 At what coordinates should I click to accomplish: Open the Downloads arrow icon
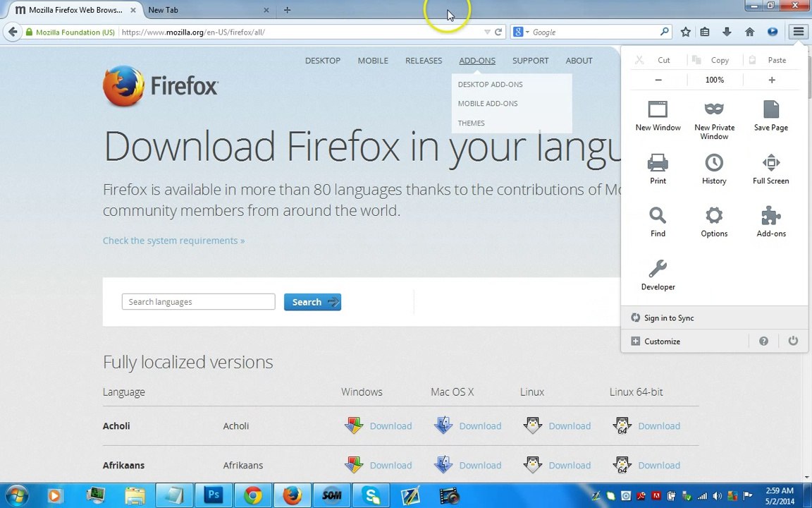tap(727, 32)
